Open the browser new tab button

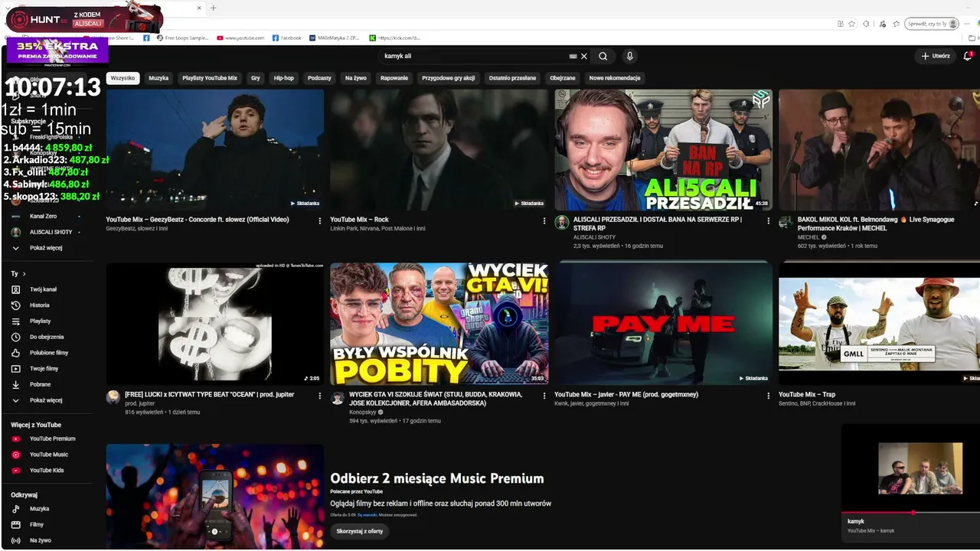point(213,8)
